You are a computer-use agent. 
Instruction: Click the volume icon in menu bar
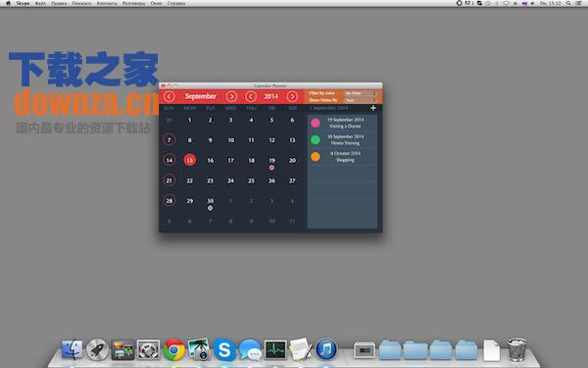click(532, 3)
